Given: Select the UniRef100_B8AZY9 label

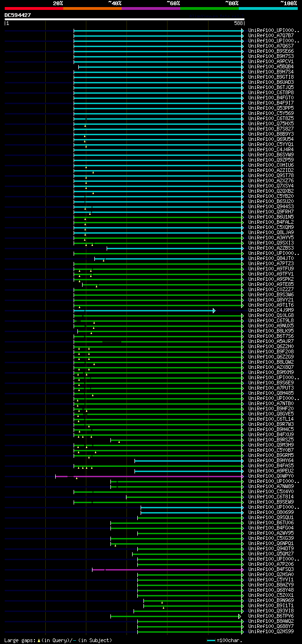Looking at the screenshot, I should (x=271, y=585).
